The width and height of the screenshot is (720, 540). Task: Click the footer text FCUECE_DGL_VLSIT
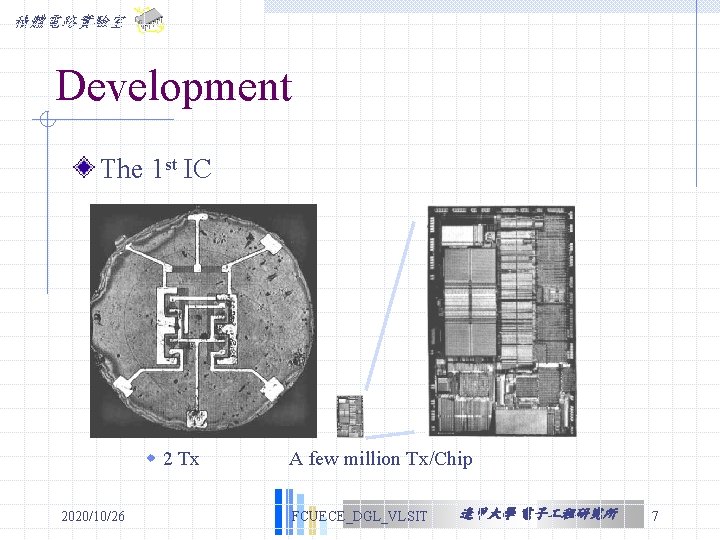pyautogui.click(x=359, y=516)
